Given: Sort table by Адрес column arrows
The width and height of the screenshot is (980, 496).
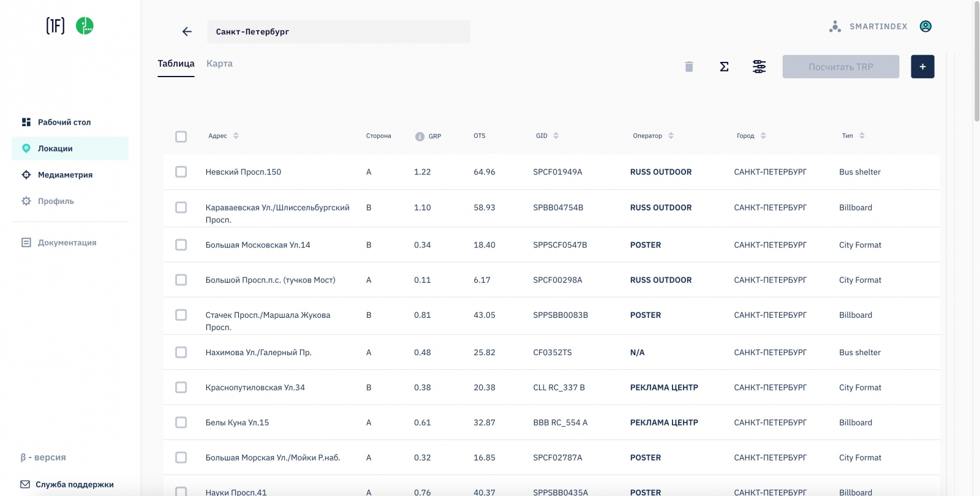Looking at the screenshot, I should click(x=236, y=136).
